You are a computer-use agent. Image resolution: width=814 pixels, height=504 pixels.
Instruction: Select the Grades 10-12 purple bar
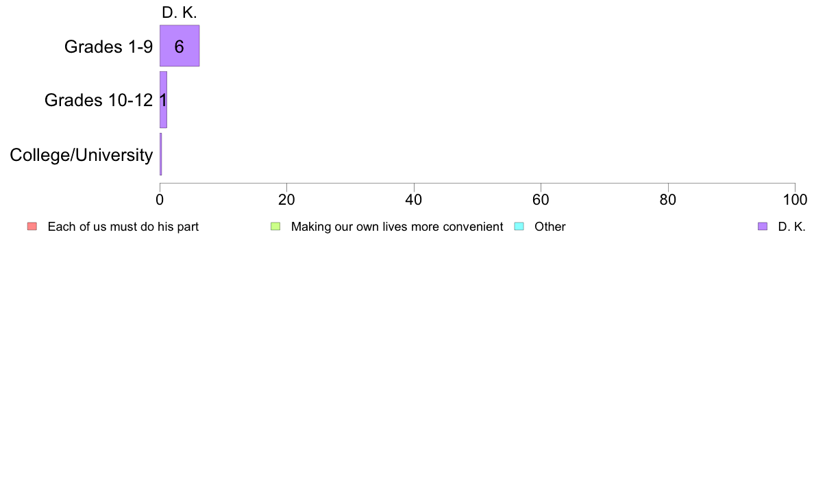[163, 100]
